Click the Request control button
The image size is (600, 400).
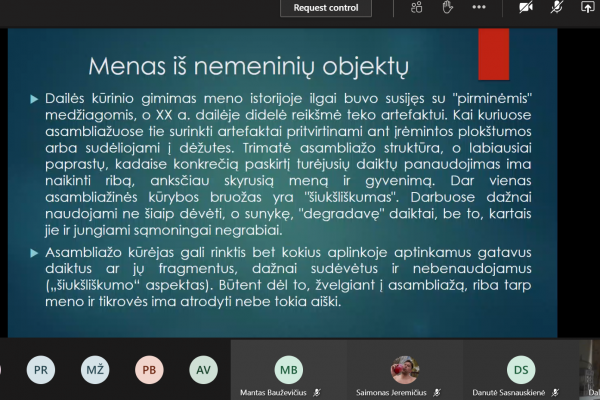pos(326,8)
